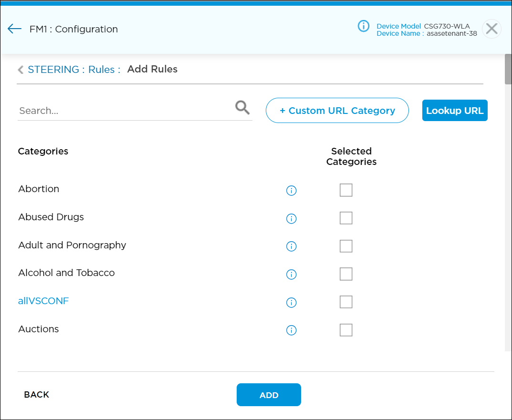Viewport: 512px width, 420px height.
Task: Enable the Abused Drugs checkbox
Action: (346, 218)
